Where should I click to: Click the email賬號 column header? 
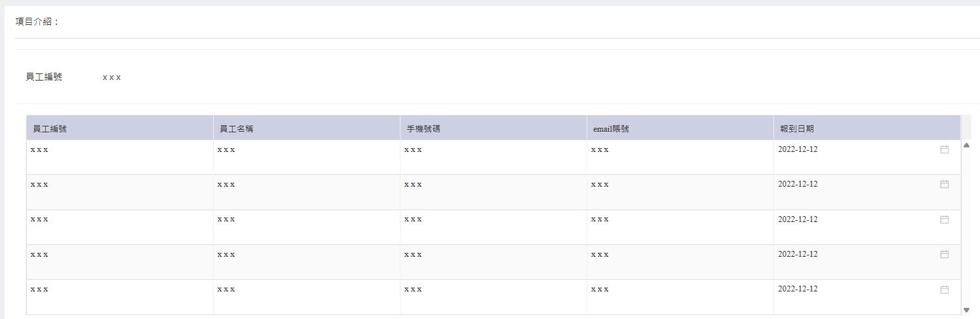tap(680, 128)
